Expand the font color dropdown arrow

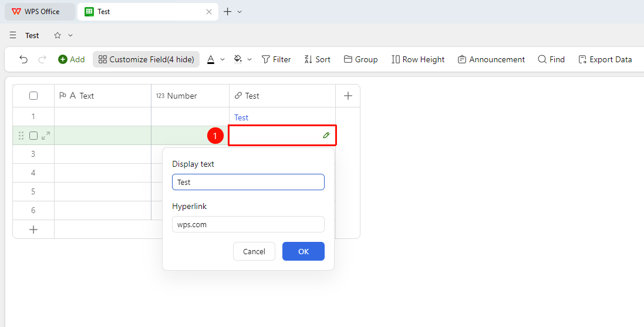222,59
